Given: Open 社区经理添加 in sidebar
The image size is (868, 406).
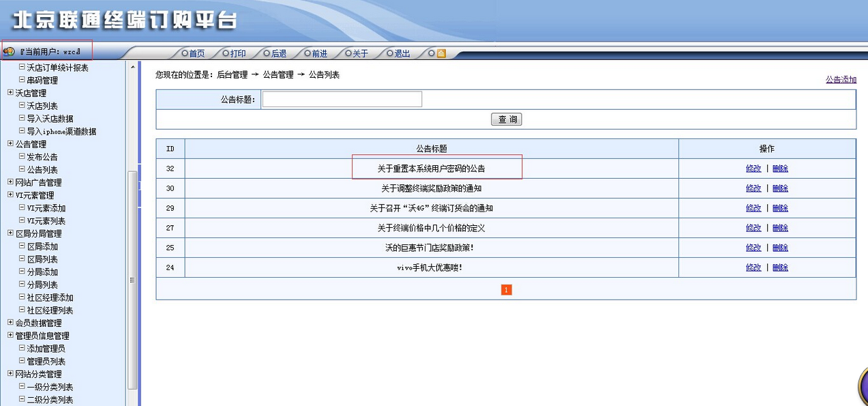Looking at the screenshot, I should click(x=50, y=298).
